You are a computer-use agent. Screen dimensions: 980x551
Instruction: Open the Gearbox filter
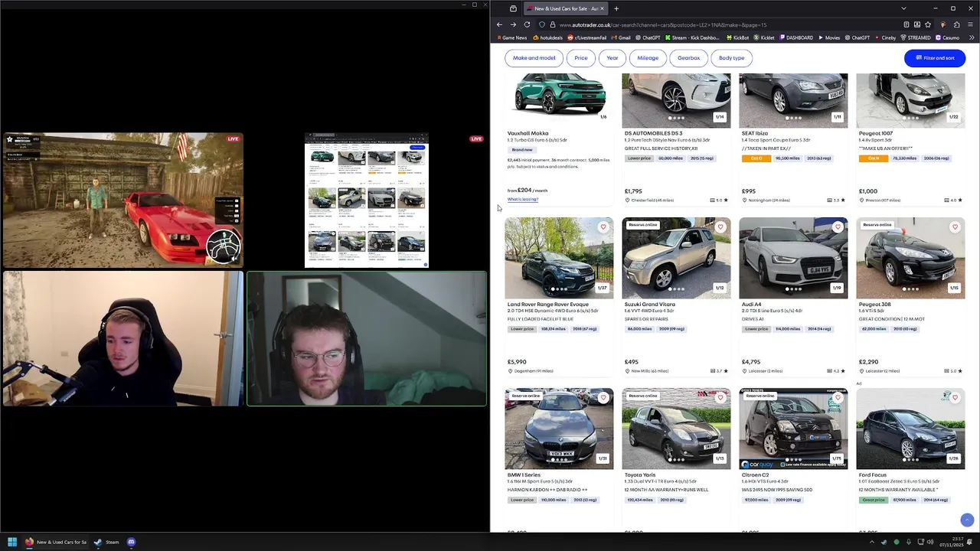pos(688,58)
